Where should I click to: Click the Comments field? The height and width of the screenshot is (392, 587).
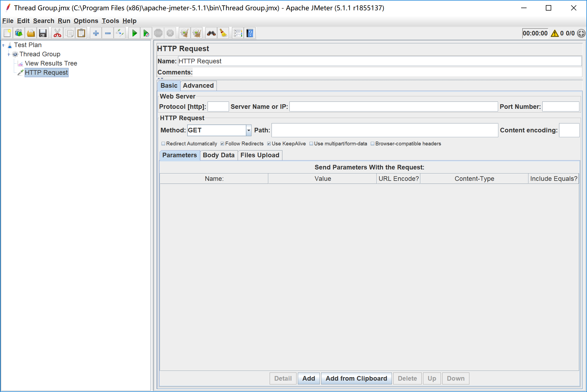click(388, 72)
